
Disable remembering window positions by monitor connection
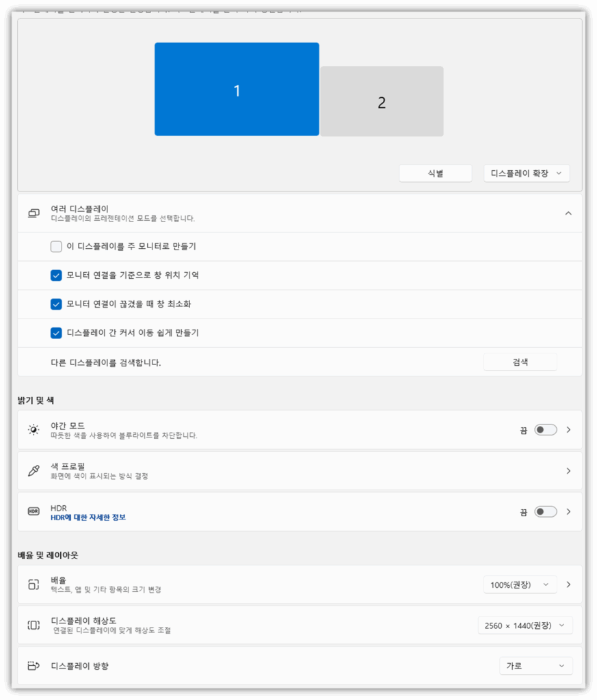(55, 275)
